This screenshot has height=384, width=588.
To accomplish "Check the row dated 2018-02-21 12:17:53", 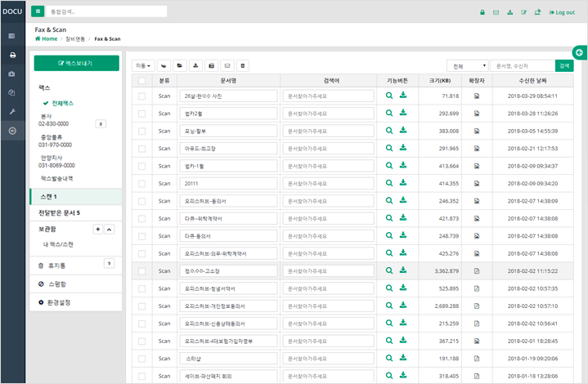I will pos(141,149).
